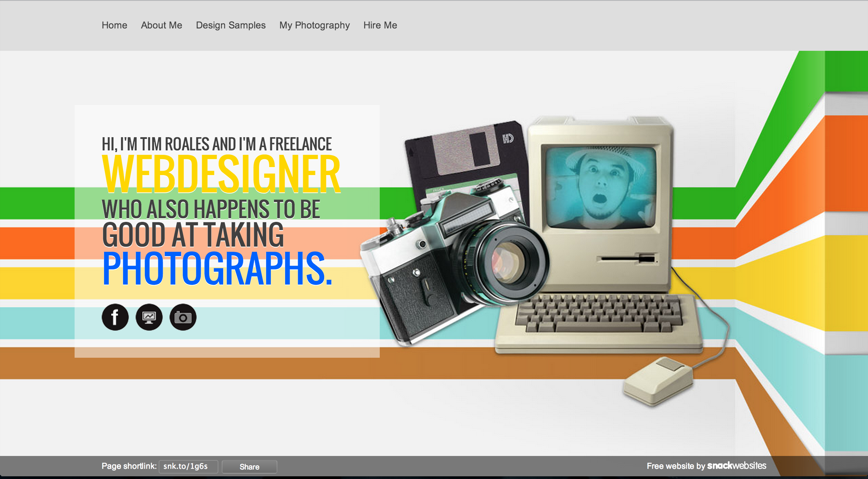Click the 'WHO ALSO HAPPENS TO BE' line
Image resolution: width=868 pixels, height=479 pixels.
(x=211, y=209)
